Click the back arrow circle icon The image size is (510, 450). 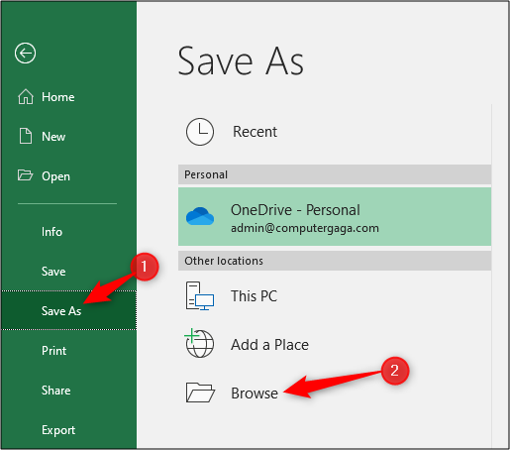coord(25,53)
